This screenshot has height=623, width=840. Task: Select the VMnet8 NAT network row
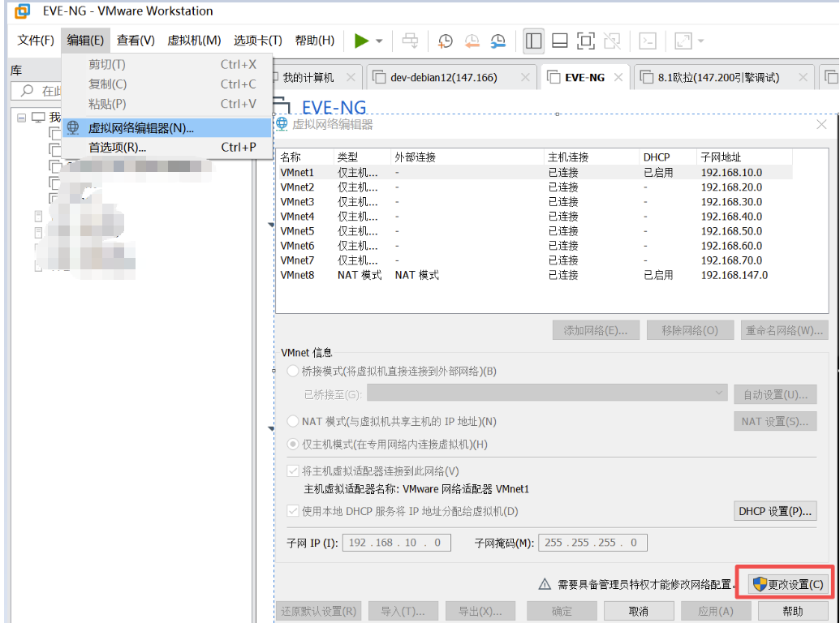[x=534, y=275]
